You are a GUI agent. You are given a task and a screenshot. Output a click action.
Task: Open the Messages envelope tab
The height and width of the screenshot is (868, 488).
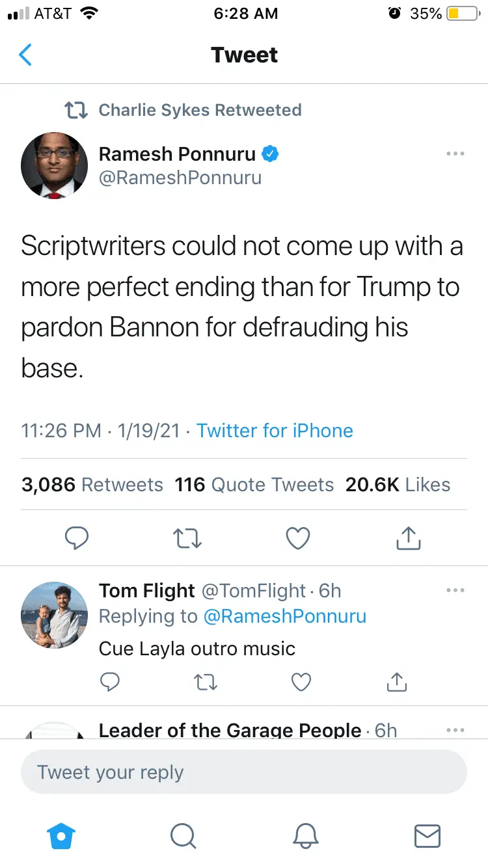tap(427, 835)
